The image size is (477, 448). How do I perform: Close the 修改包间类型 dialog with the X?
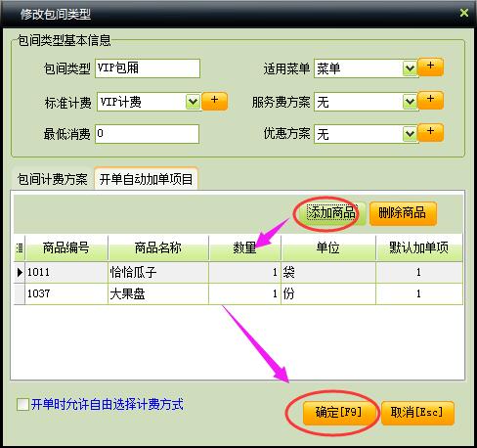coord(464,13)
